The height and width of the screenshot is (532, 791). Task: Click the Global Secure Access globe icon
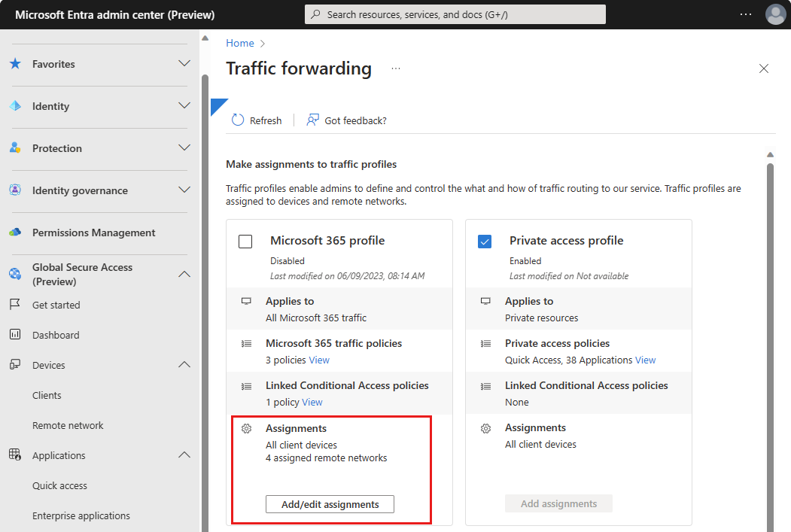16,274
